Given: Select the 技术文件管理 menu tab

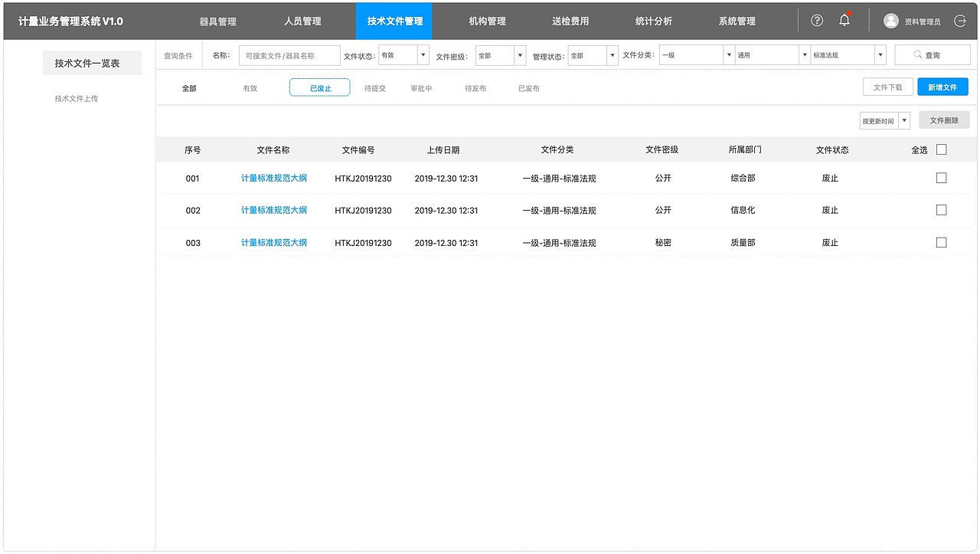Looking at the screenshot, I should 394,21.
